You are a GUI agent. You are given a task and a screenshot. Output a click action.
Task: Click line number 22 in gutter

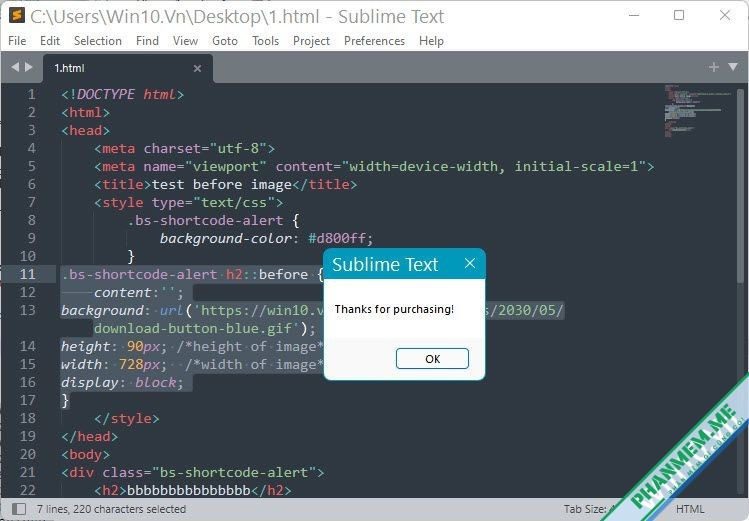[x=27, y=490]
